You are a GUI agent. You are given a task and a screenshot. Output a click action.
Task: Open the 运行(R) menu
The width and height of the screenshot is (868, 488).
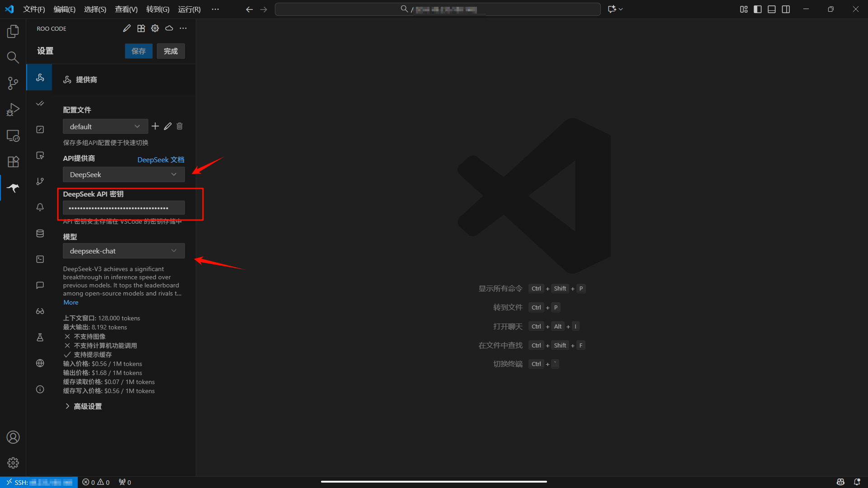point(189,9)
